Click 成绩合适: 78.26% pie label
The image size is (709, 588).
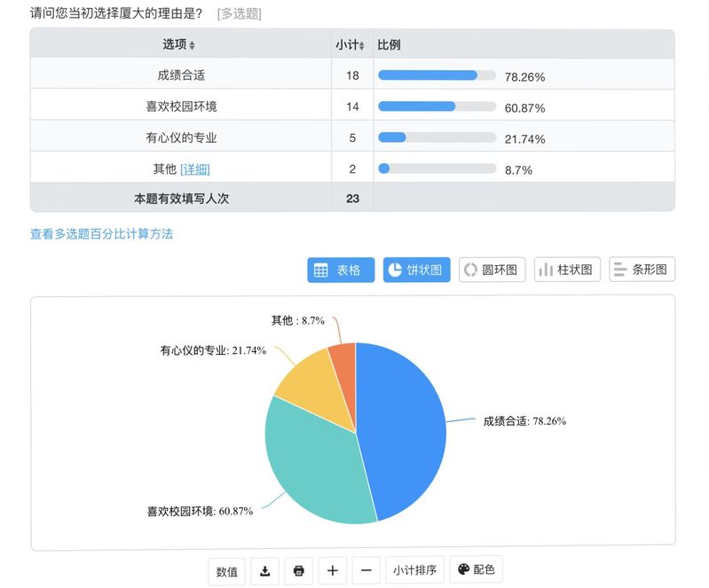click(524, 421)
